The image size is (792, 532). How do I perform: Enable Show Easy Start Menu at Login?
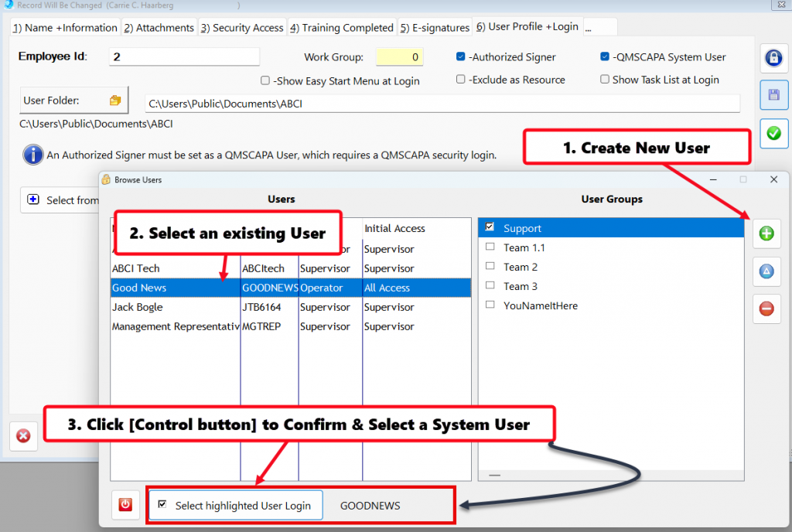pos(266,80)
